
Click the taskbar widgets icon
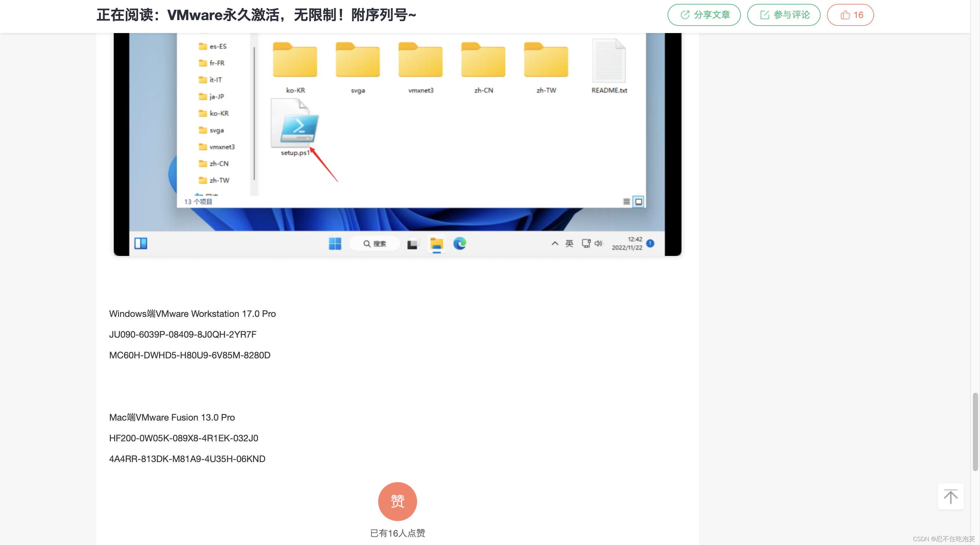coord(141,243)
